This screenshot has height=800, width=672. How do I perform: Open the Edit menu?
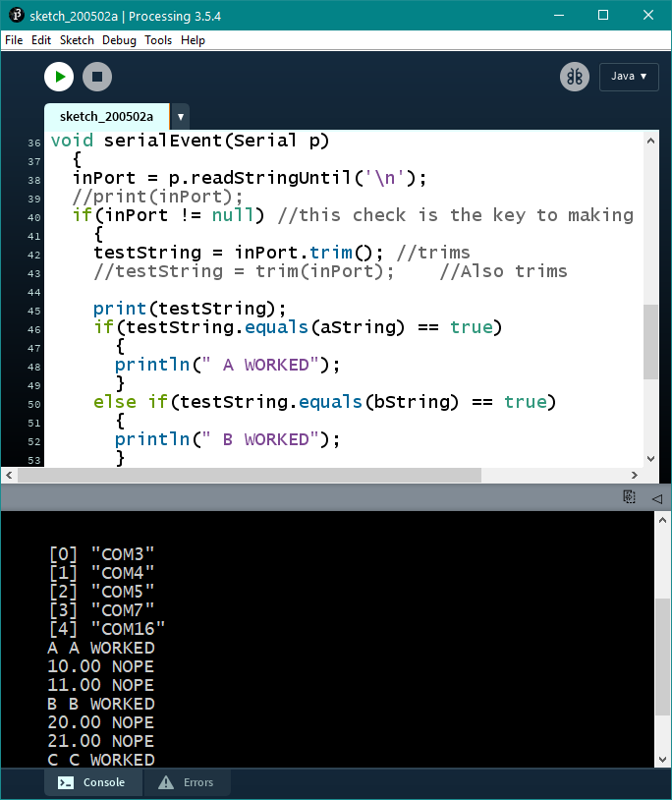[x=41, y=40]
